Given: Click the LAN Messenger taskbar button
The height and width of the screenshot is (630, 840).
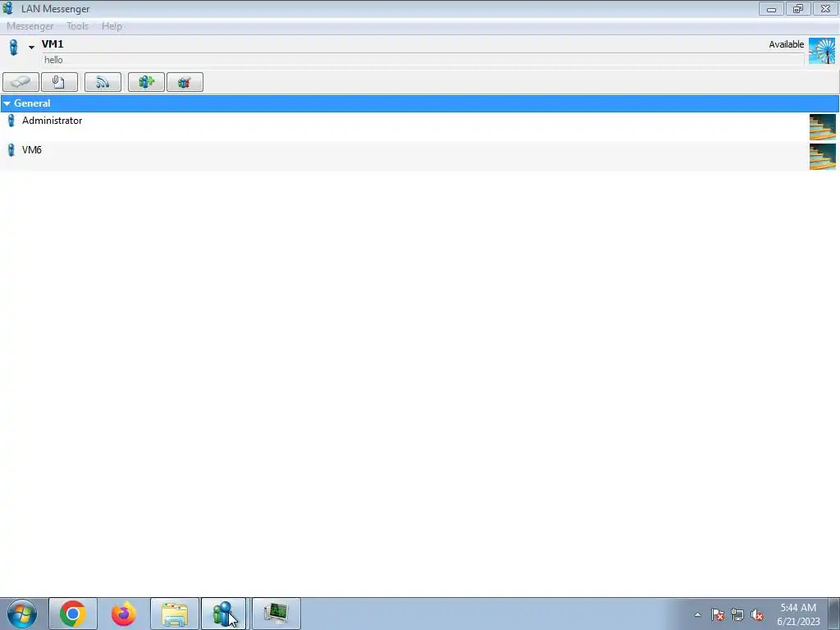Looking at the screenshot, I should pyautogui.click(x=223, y=614).
